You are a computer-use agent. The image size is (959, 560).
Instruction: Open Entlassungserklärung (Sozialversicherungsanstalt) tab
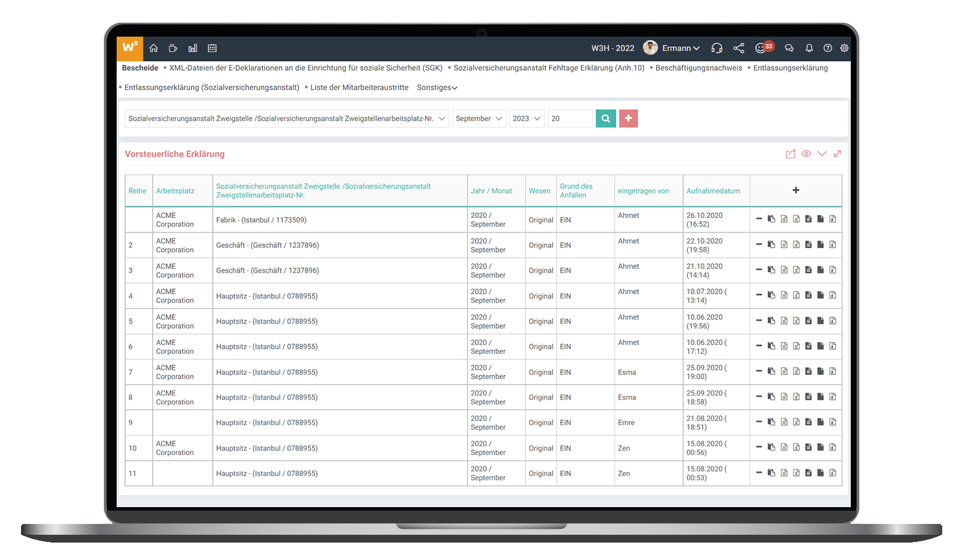pyautogui.click(x=212, y=87)
